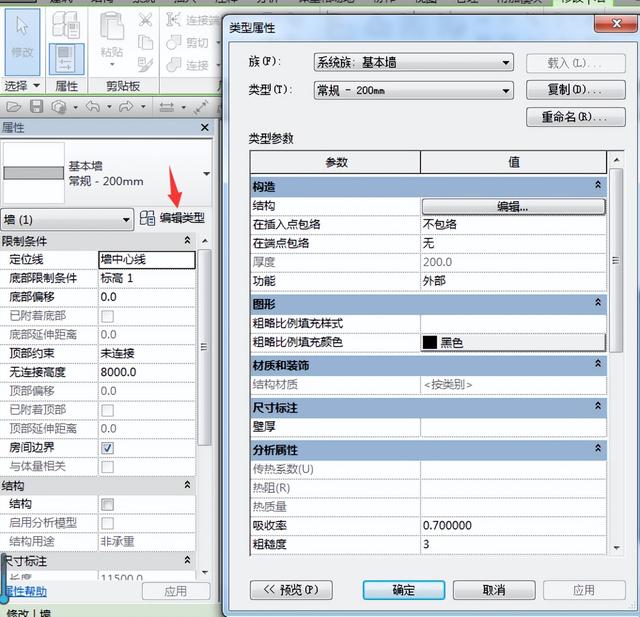
Task: Toggle the 已附着顶部 checkbox
Action: coord(107,410)
